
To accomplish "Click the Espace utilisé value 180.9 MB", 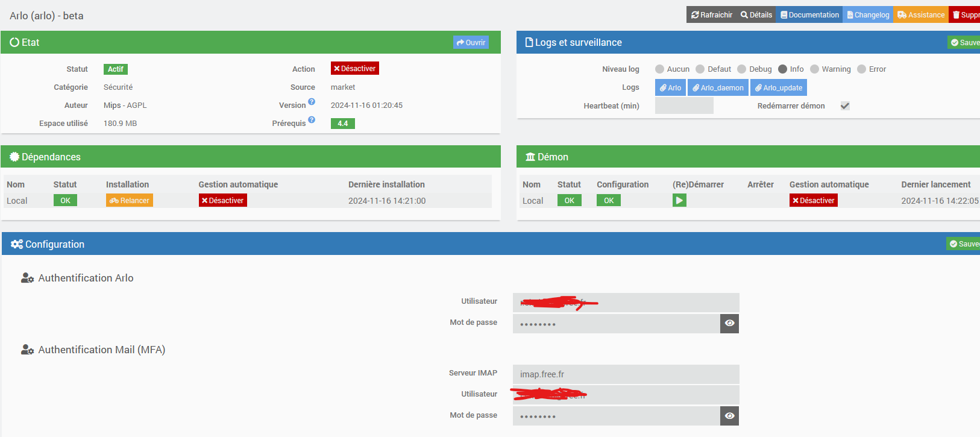I will pos(120,124).
